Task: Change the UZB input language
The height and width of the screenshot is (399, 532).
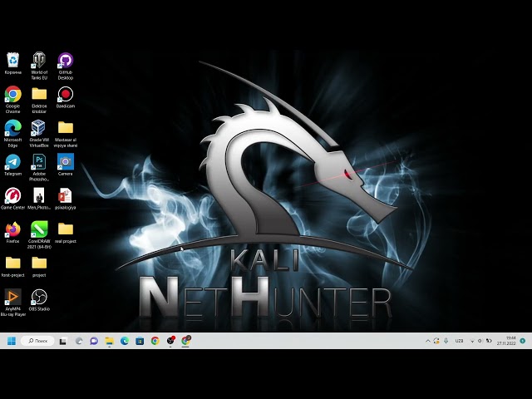Action: 459,341
